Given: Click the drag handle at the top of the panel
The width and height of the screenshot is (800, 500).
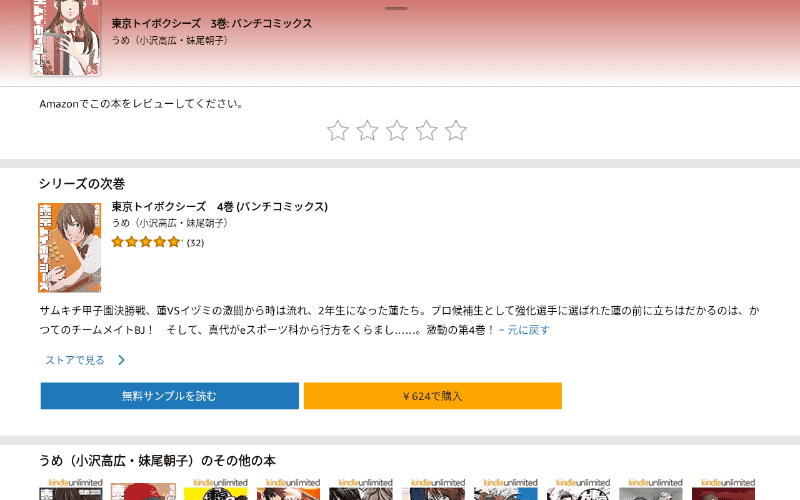Looking at the screenshot, I should coord(396,8).
